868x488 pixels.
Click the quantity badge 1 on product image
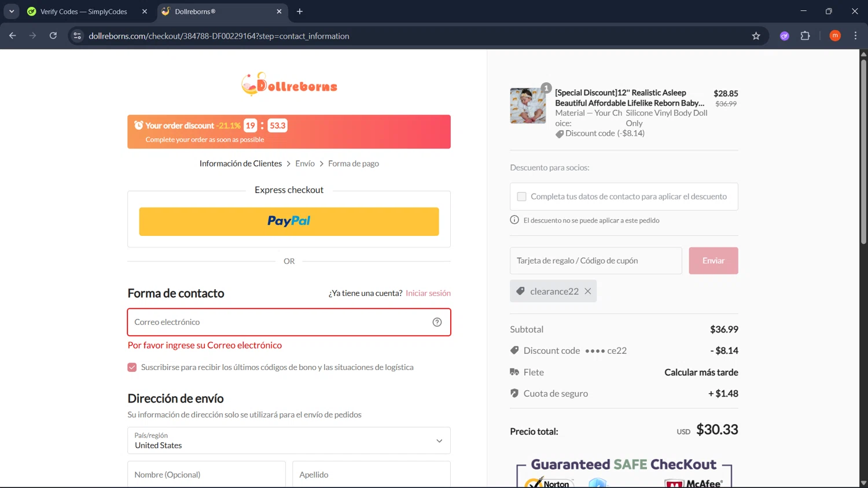[546, 88]
